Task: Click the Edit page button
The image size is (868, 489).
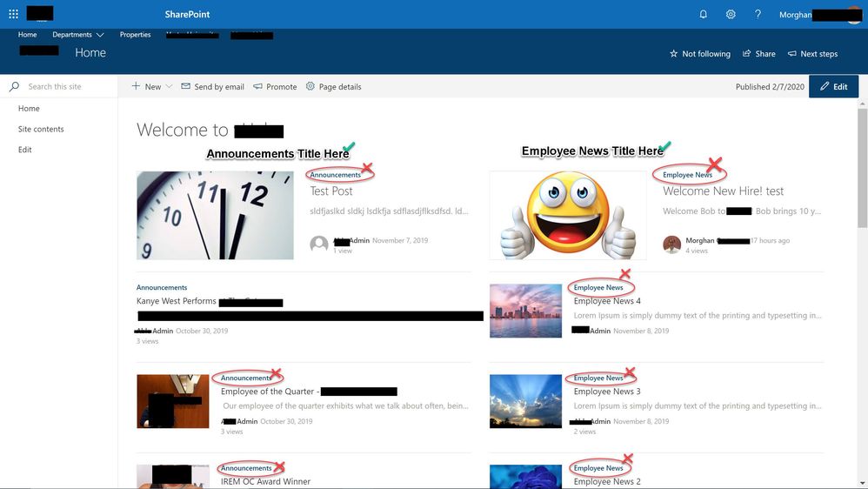Action: pos(834,86)
